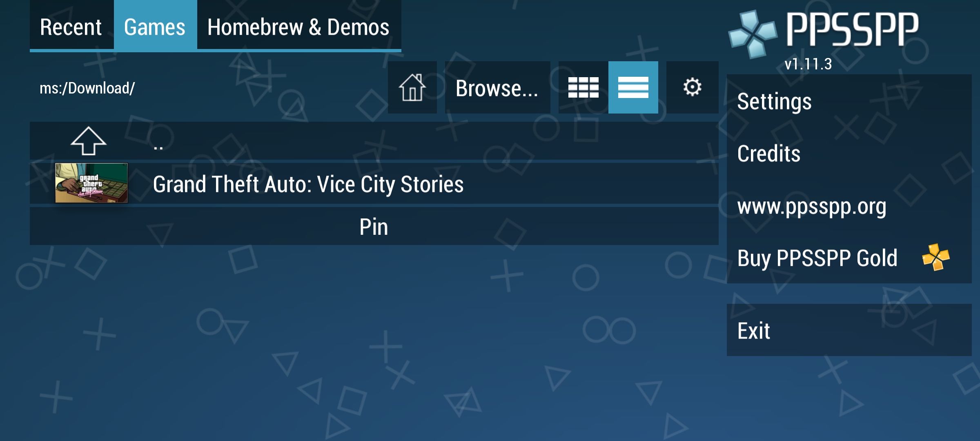Open Grand Theft Auto Vice City Stories
The image size is (980, 441).
[307, 183]
